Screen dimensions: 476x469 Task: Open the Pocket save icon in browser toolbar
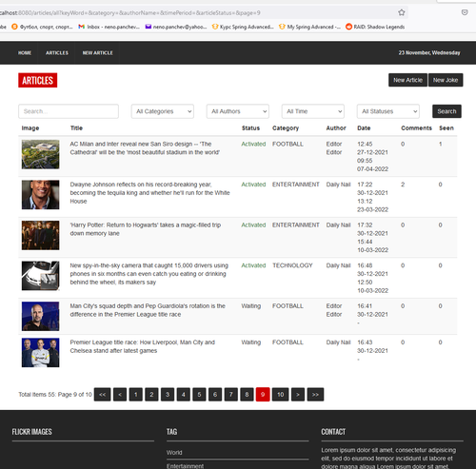(x=465, y=12)
